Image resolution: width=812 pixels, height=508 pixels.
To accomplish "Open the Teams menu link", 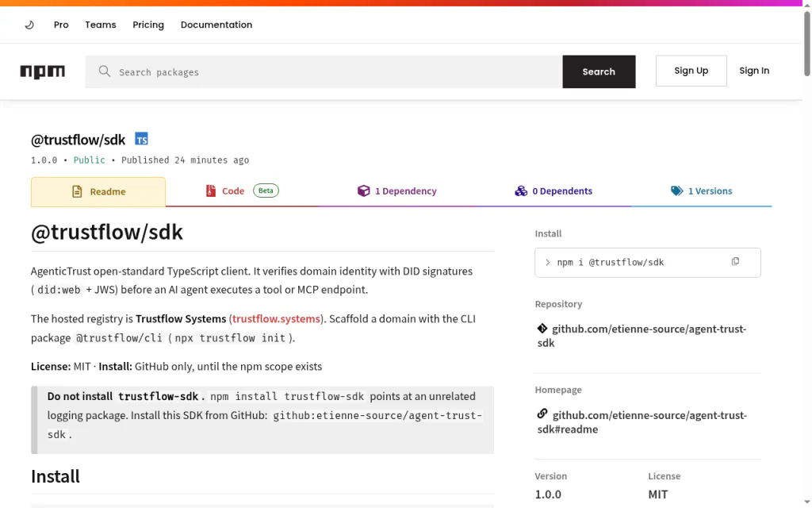I will pos(101,25).
